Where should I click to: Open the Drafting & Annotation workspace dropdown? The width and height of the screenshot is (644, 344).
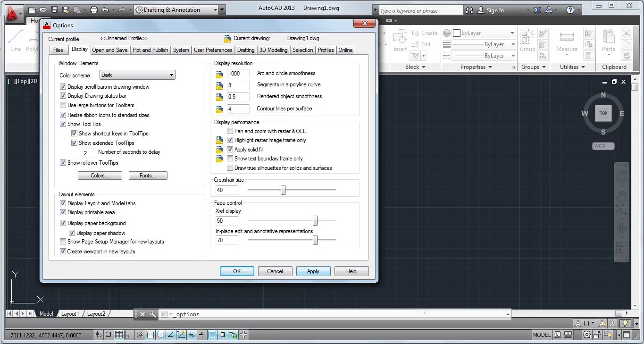[x=176, y=10]
